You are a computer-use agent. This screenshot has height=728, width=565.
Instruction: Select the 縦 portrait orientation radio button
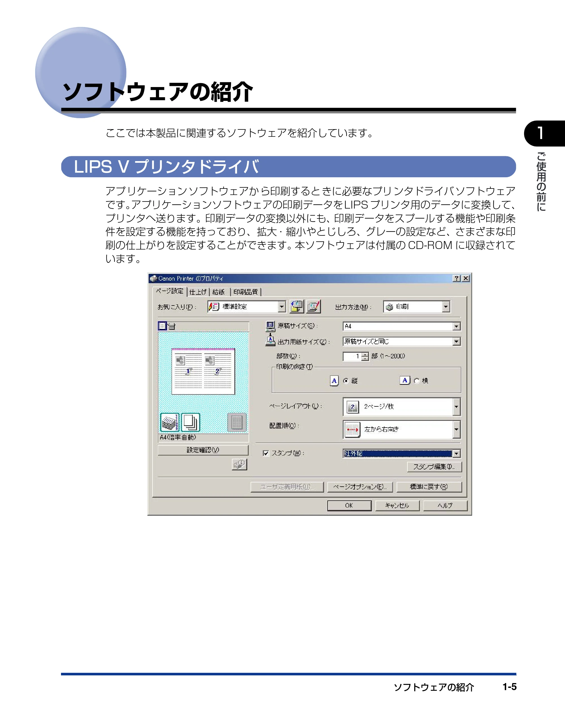pyautogui.click(x=346, y=381)
